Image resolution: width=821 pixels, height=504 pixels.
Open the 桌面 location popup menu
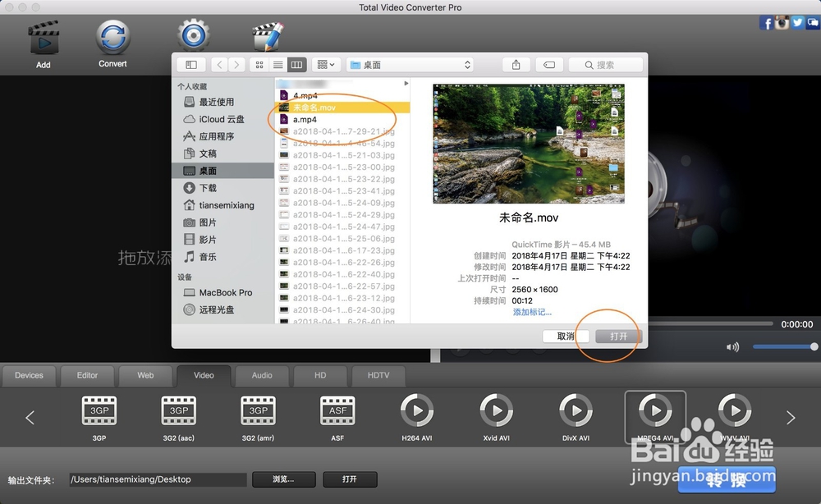pyautogui.click(x=410, y=65)
